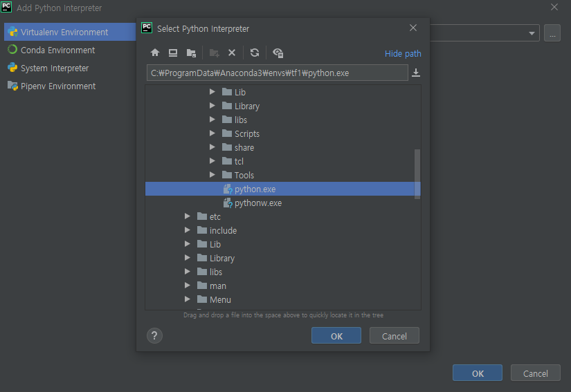
Task: Click the Delete (X) toolbar icon
Action: [232, 53]
